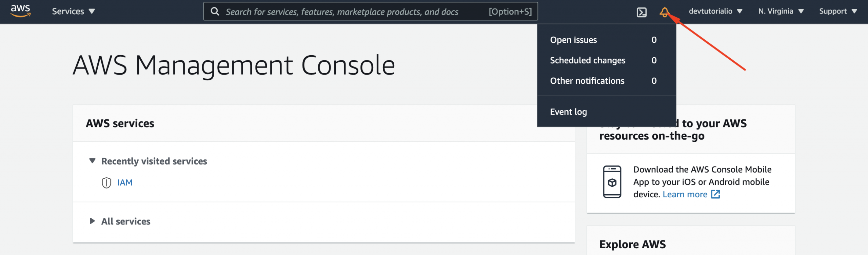Screen dimensions: 868x255
Task: Click the mobile phone app icon
Action: (x=612, y=182)
